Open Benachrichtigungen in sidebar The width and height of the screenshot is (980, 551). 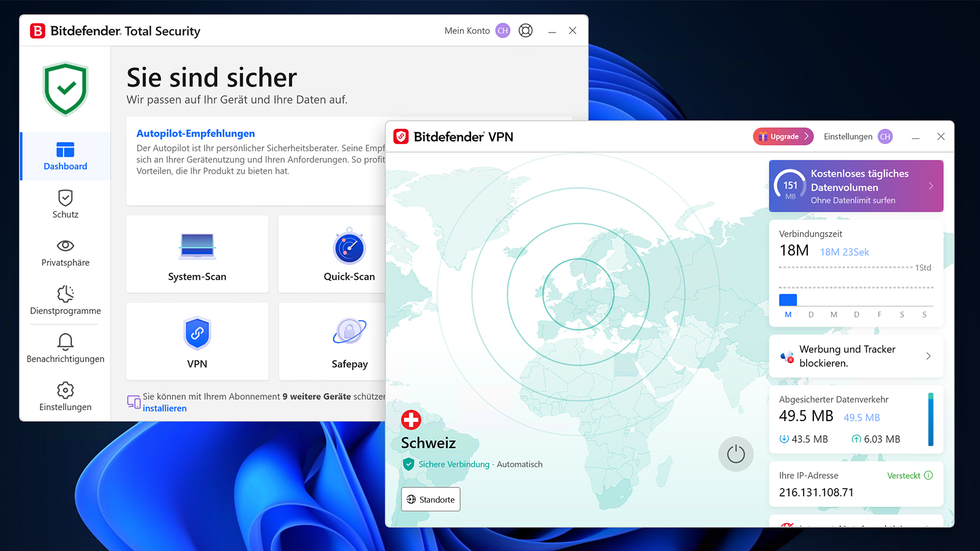tap(66, 348)
